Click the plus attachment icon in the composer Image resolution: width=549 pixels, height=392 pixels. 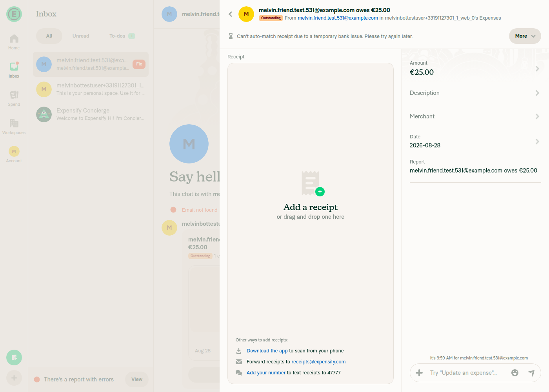pyautogui.click(x=419, y=373)
